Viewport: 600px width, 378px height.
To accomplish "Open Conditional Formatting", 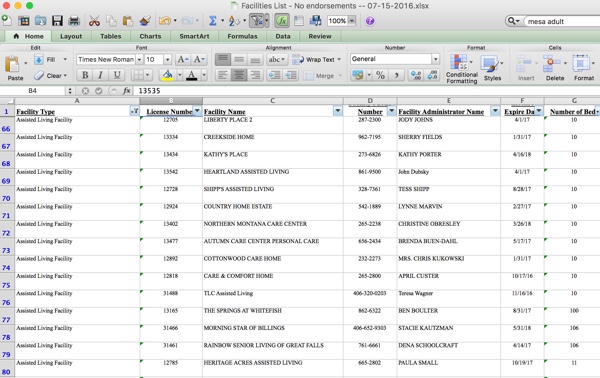I will tap(462, 68).
